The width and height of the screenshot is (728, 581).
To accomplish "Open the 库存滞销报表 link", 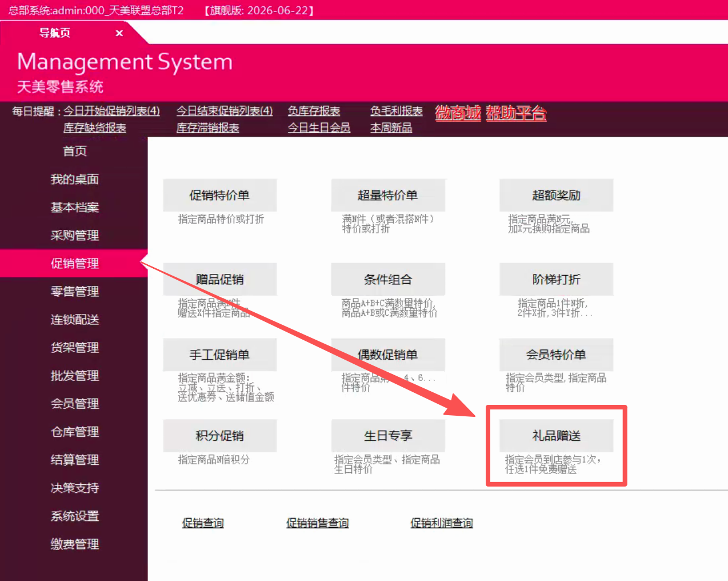I will click(208, 128).
